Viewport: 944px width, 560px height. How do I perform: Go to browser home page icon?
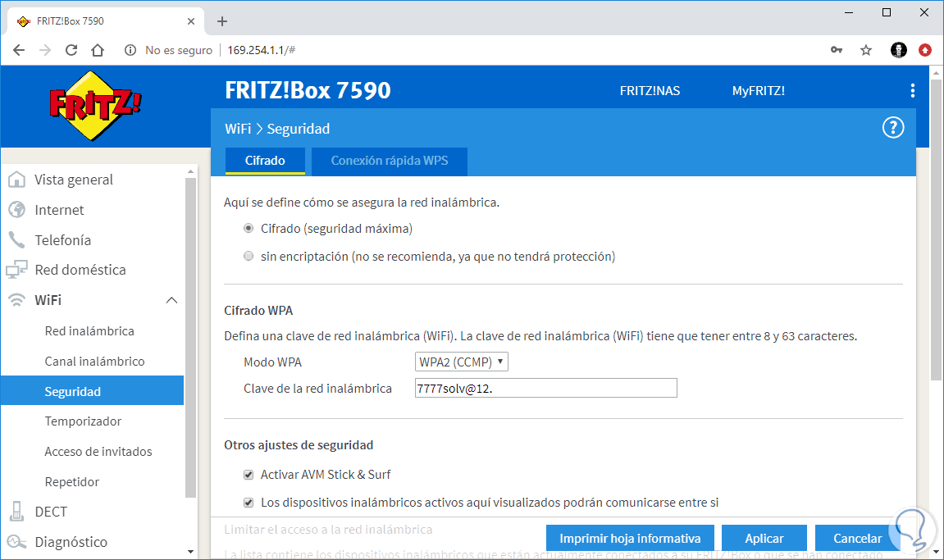pos(98,50)
